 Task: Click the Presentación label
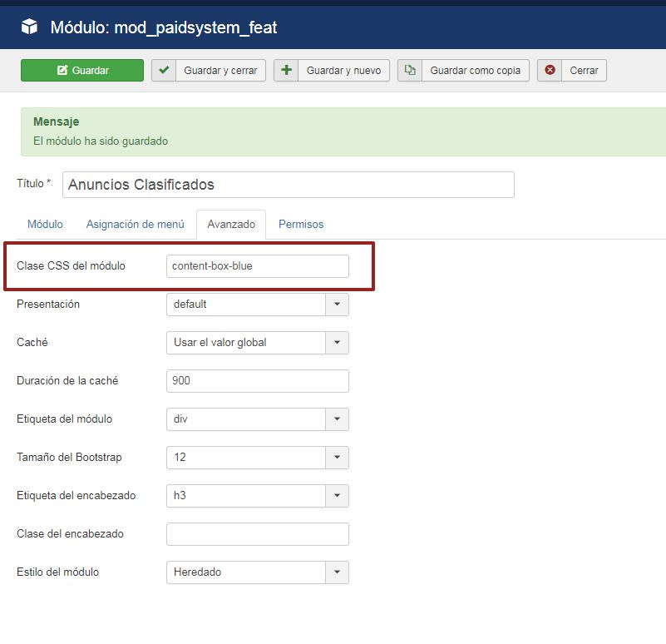48,304
